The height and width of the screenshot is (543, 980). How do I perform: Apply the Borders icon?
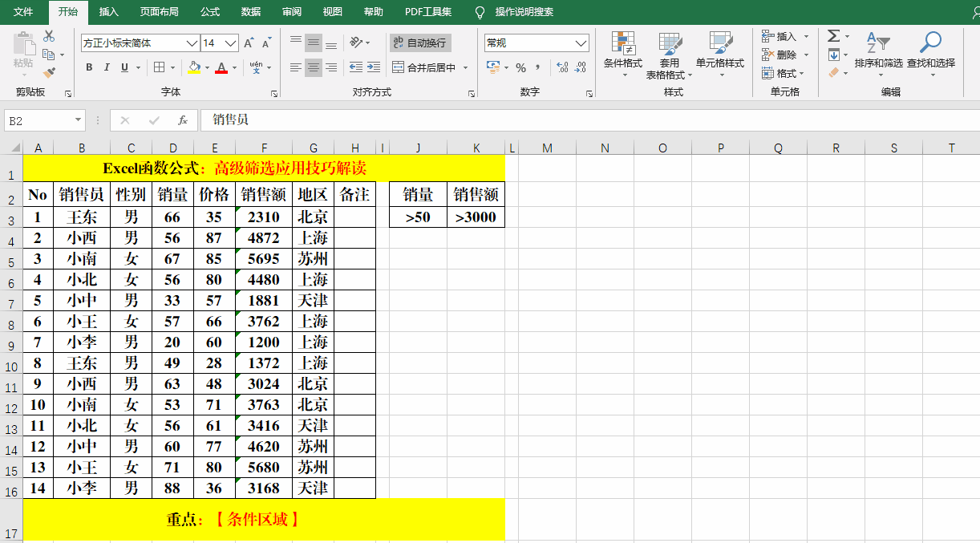[x=160, y=67]
